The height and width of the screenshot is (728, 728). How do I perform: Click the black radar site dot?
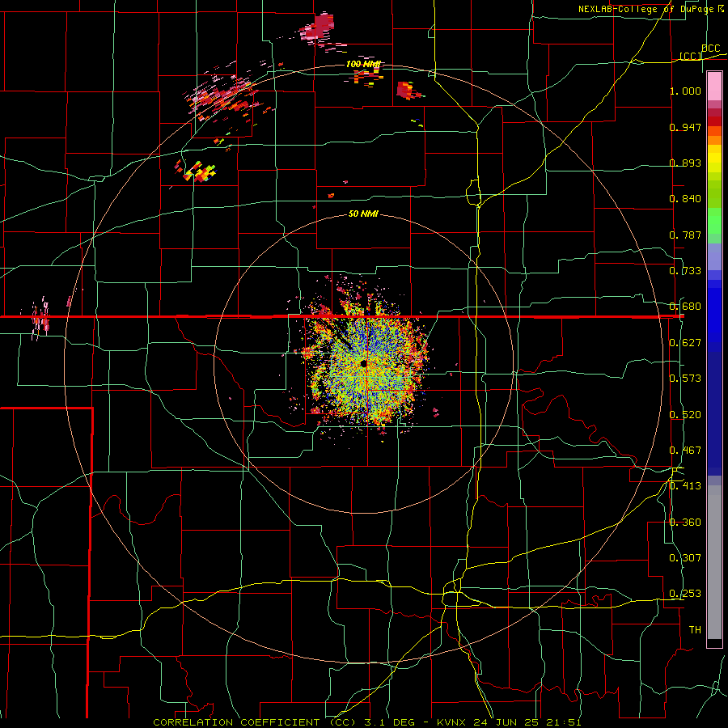point(363,363)
